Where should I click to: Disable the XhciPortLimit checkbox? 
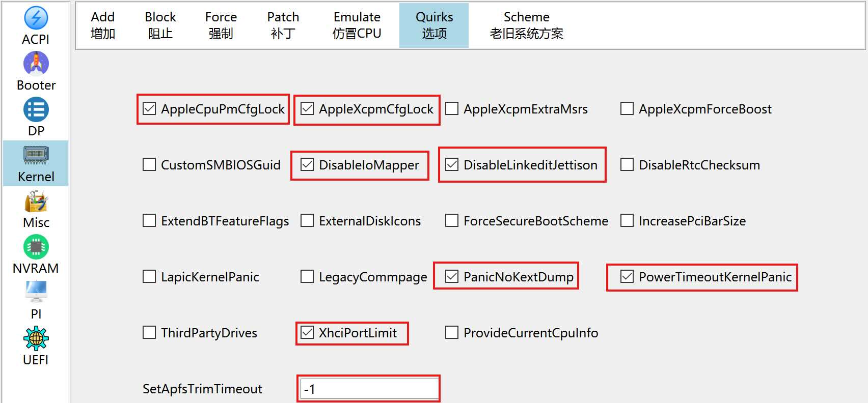pyautogui.click(x=307, y=332)
